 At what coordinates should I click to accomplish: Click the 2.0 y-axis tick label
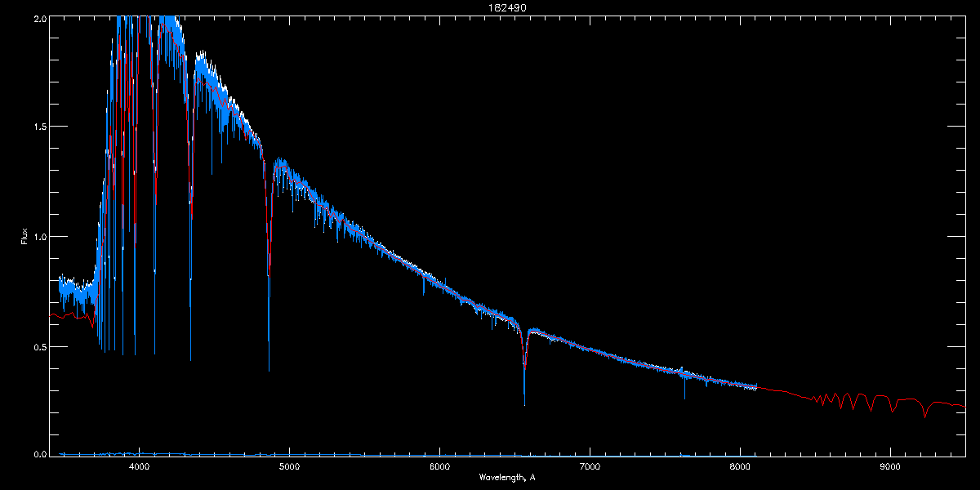(39, 18)
